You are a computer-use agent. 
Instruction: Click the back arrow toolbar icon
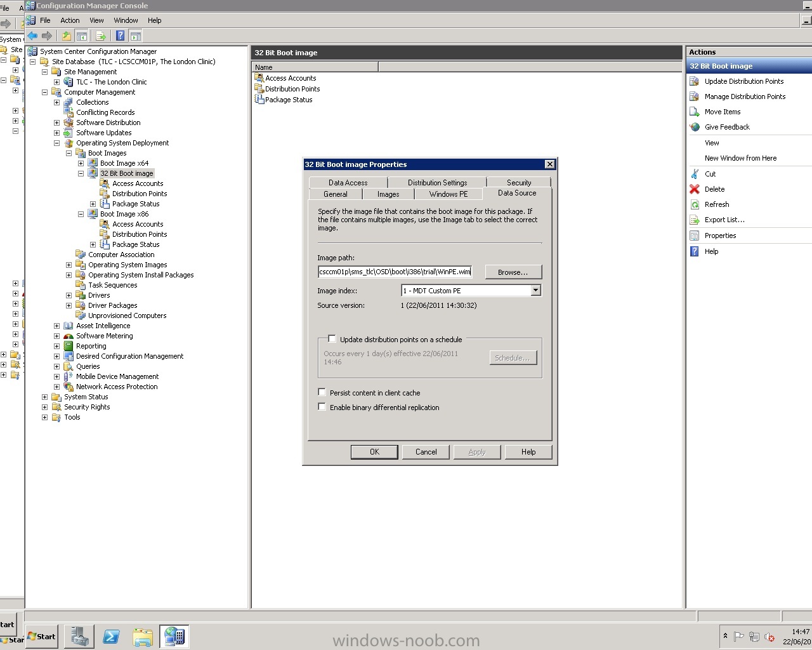32,36
